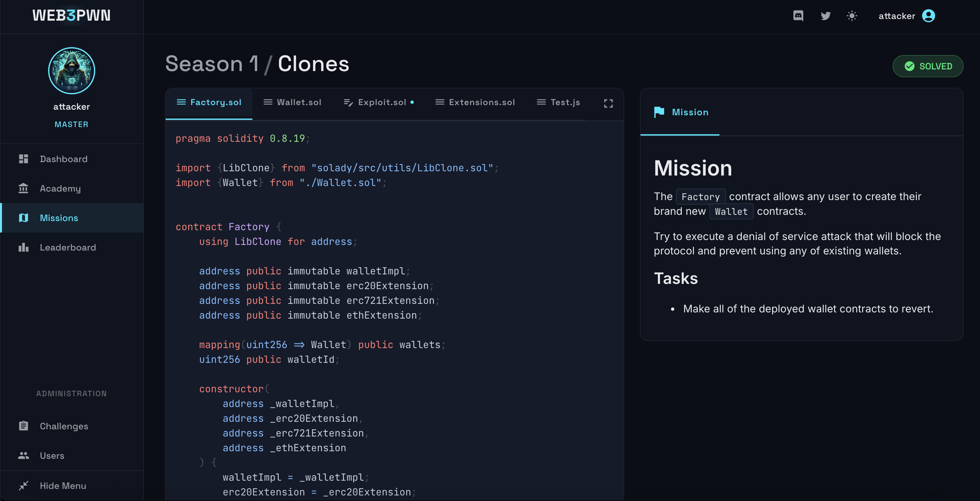Click the Challenges icon under Administration
Screen dimensions: 980x501
[23, 426]
